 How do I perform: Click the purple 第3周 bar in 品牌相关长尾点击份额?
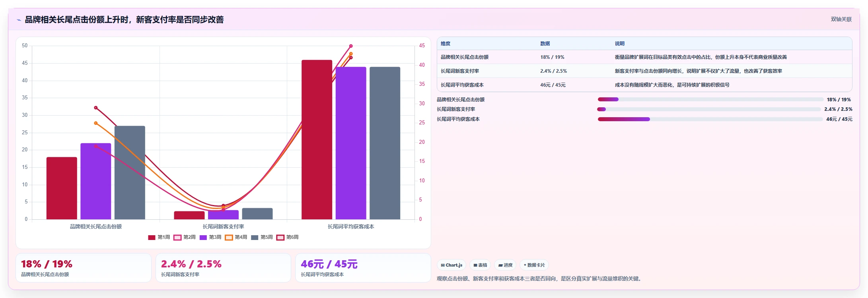(96, 181)
